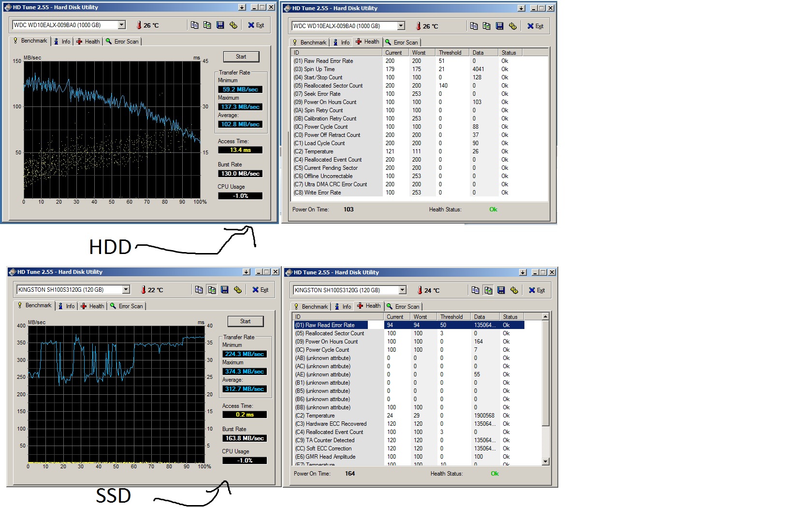Click save (floppy) icon in Kingston Benchmark window
Screen dimensions: 812x508
(x=225, y=290)
